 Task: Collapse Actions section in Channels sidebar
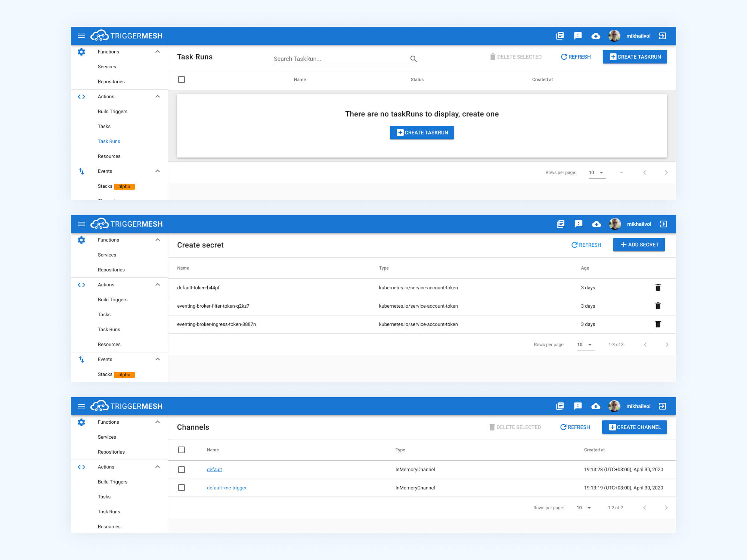(158, 467)
